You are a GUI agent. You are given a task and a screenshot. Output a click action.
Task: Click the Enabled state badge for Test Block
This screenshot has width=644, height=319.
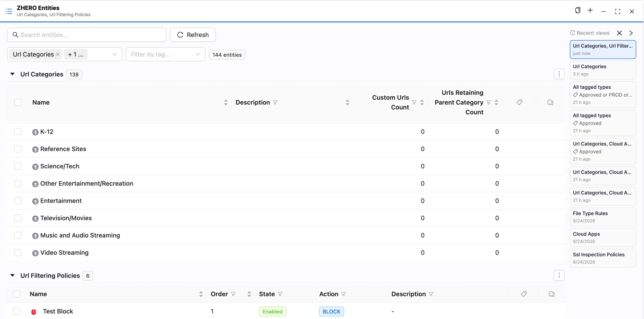tap(272, 311)
